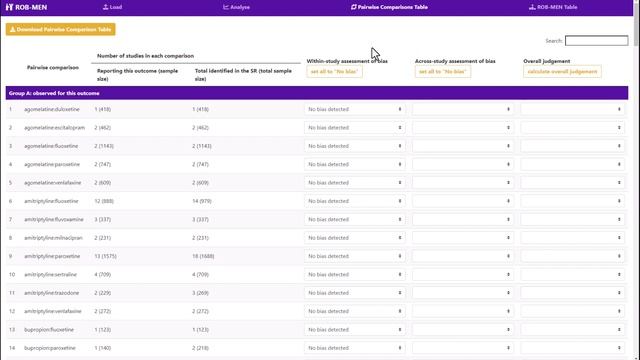Click the 'Overall judgement' column header
Viewport: 640px width, 360px height.
click(x=547, y=61)
